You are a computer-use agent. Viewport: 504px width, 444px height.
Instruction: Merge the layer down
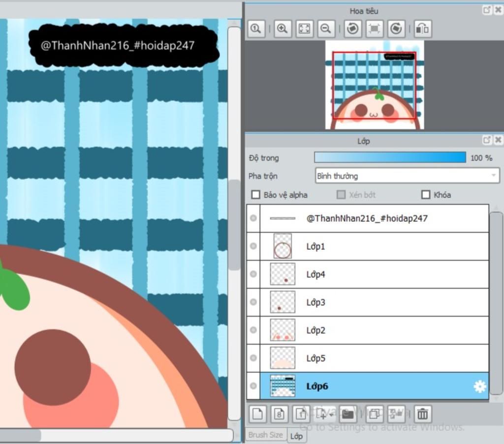pyautogui.click(x=396, y=414)
